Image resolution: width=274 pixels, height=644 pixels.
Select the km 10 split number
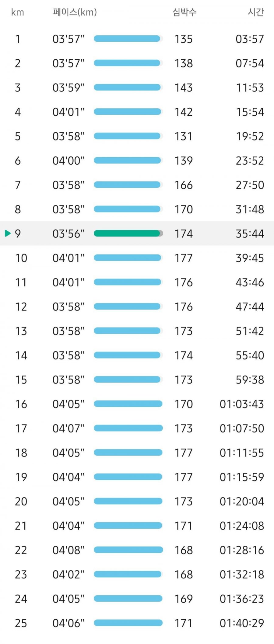(21, 258)
